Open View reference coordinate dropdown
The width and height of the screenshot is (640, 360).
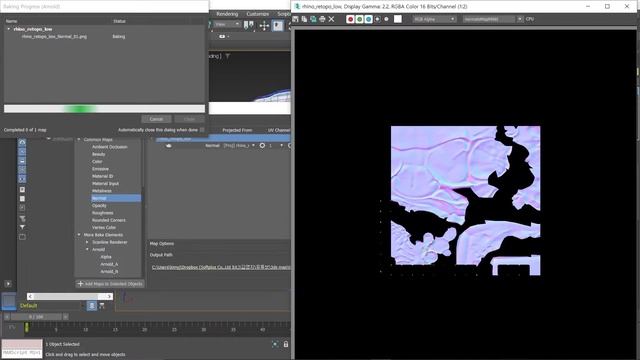pyautogui.click(x=227, y=24)
